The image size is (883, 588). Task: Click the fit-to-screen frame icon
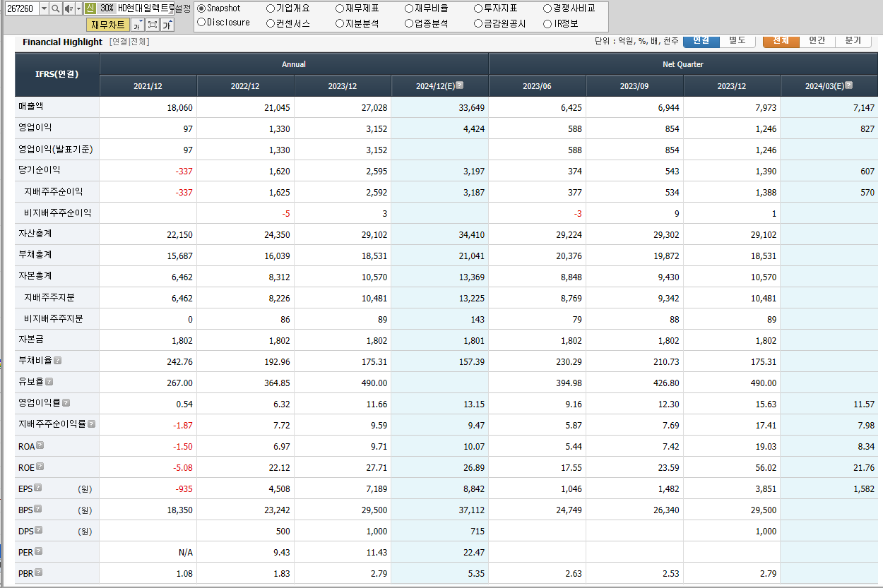[152, 25]
